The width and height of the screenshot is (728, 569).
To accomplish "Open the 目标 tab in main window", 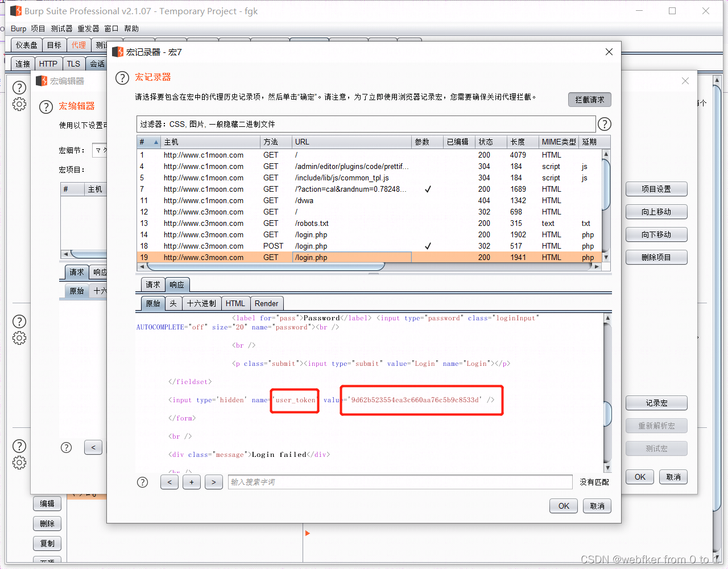I will [55, 45].
